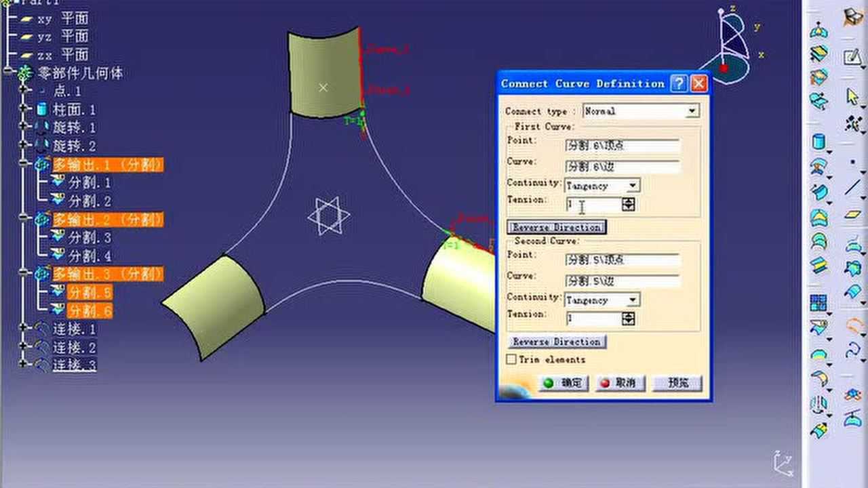Select 多输出.2 (分割) in tree
The image size is (868, 488).
(x=108, y=219)
